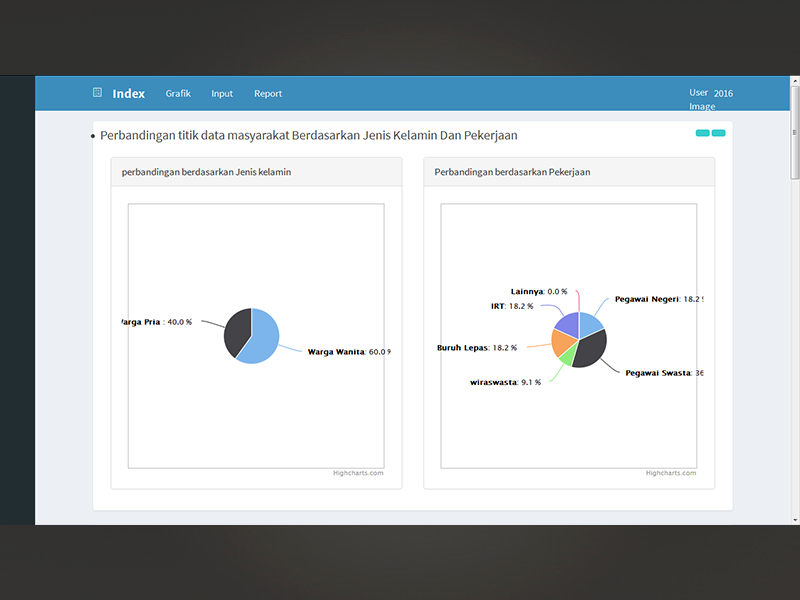Screen dimensions: 800x600
Task: Select the Warga Pria dark pie slice
Action: point(235,332)
